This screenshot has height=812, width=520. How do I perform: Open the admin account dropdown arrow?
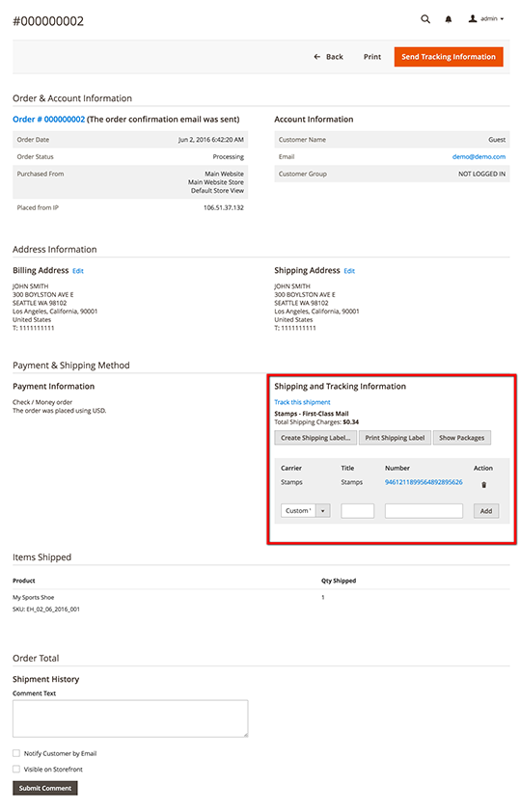pyautogui.click(x=502, y=19)
